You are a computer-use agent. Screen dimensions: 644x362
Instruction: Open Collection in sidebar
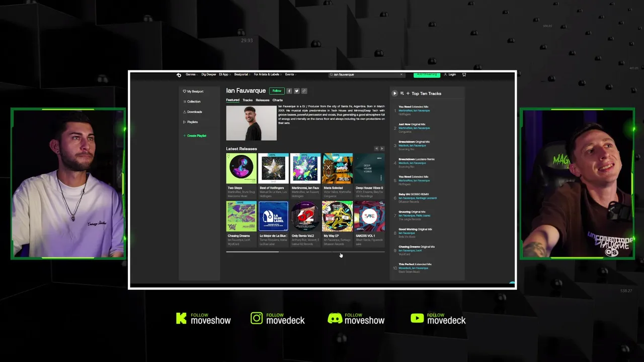(x=192, y=102)
